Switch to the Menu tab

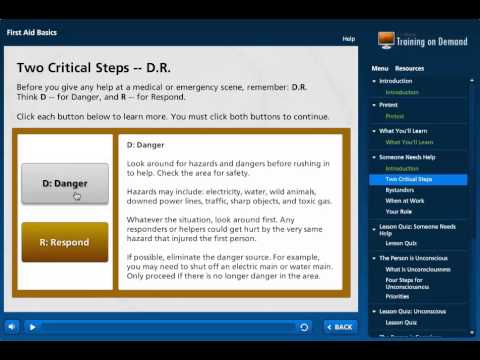pyautogui.click(x=380, y=68)
